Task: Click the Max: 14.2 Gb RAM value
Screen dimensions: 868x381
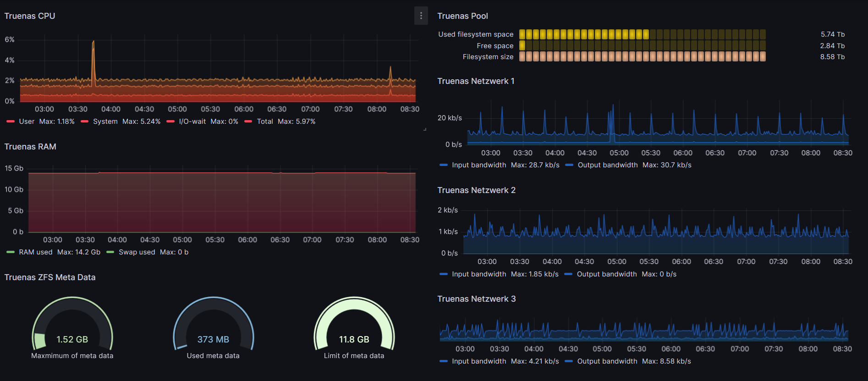Action: (x=79, y=252)
